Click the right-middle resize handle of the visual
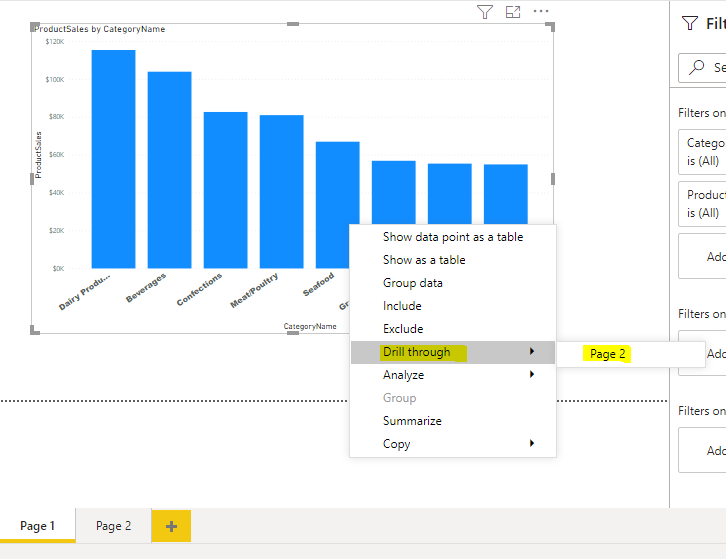 coord(553,179)
